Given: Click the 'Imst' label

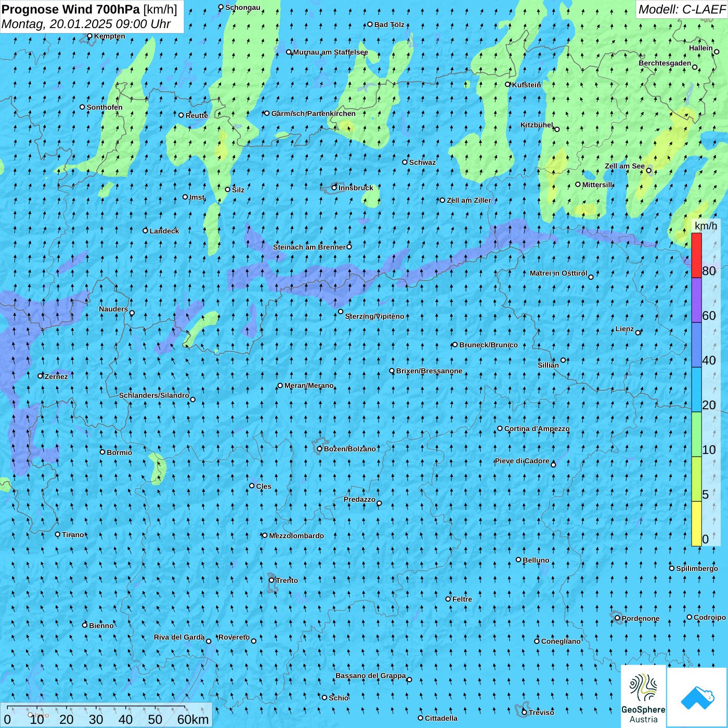Looking at the screenshot, I should tap(197, 198).
